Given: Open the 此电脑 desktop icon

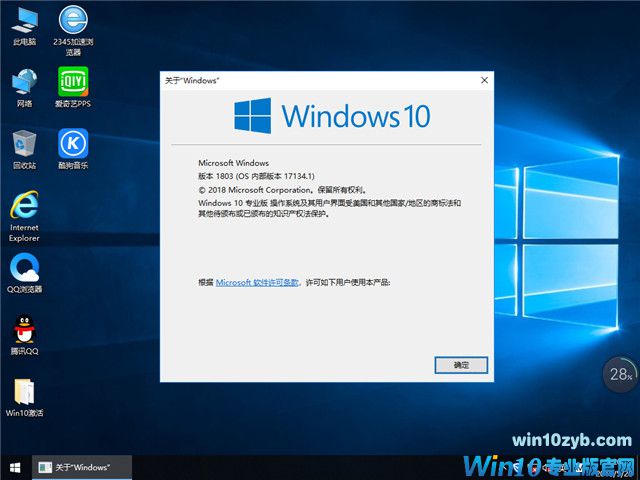Looking at the screenshot, I should coord(24,25).
